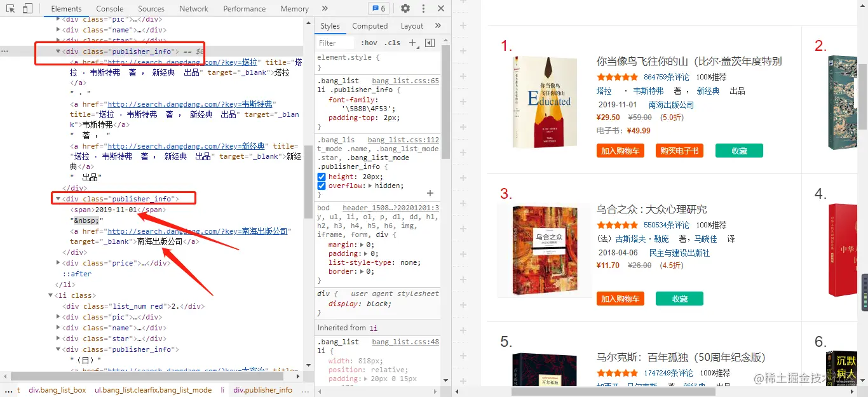Open the DevTools three-dot customize menu

click(423, 8)
